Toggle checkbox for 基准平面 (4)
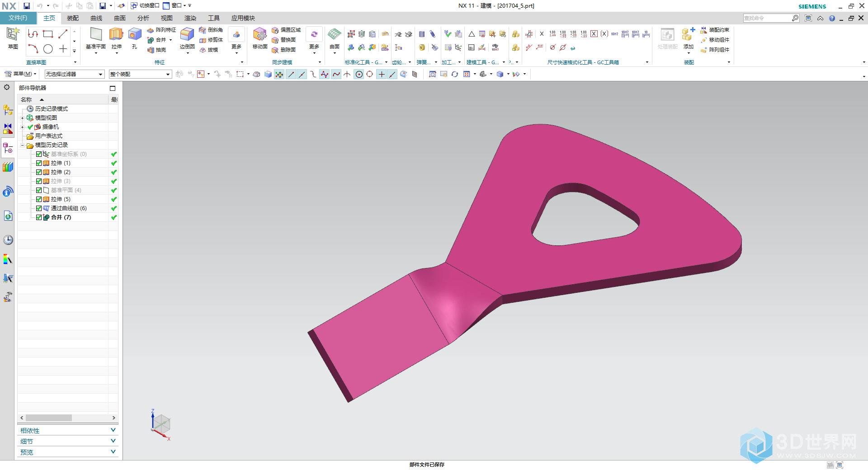The height and width of the screenshot is (470, 868). coord(39,190)
